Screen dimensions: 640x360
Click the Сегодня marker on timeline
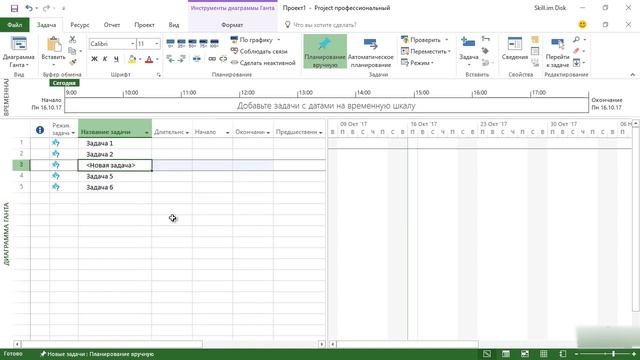64,83
